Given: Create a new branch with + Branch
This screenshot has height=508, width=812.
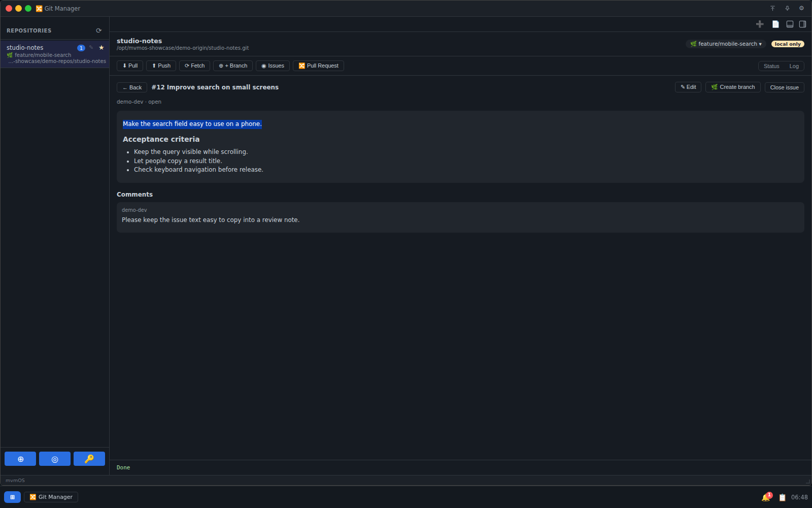Looking at the screenshot, I should tap(233, 66).
